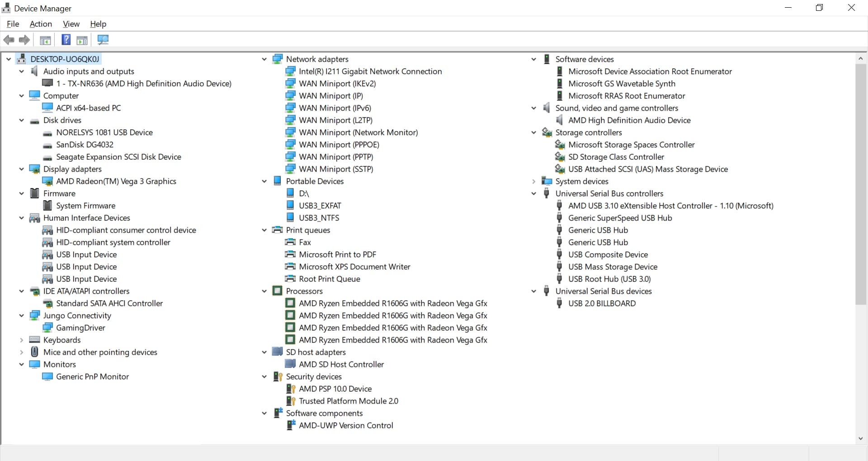This screenshot has width=868, height=461.
Task: Open the Help question-mark toolbar icon
Action: coord(66,40)
